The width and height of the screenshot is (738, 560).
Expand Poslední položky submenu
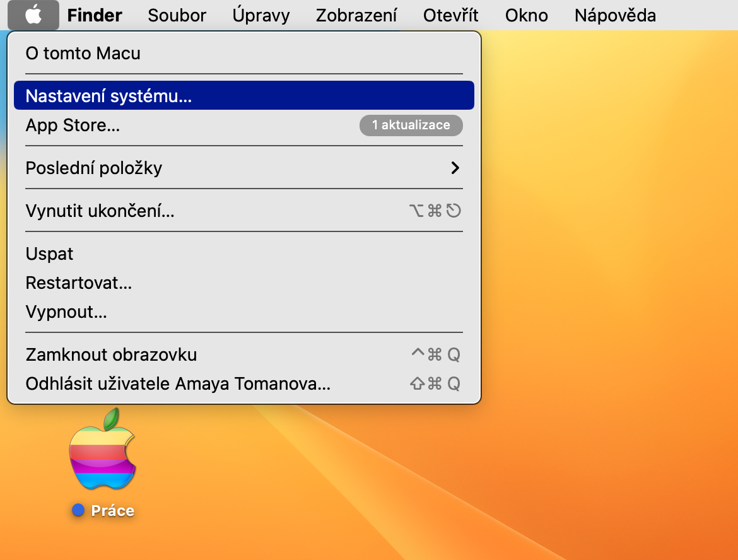(244, 168)
